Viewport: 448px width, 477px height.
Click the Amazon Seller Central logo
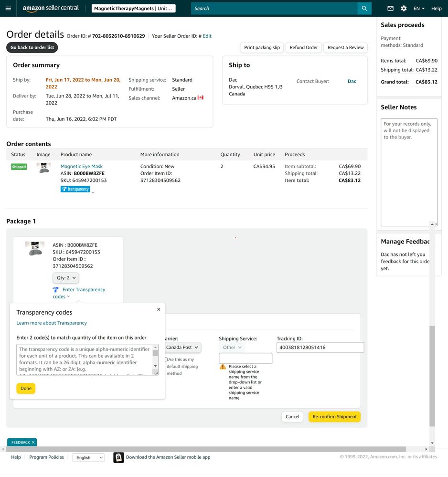(x=51, y=9)
